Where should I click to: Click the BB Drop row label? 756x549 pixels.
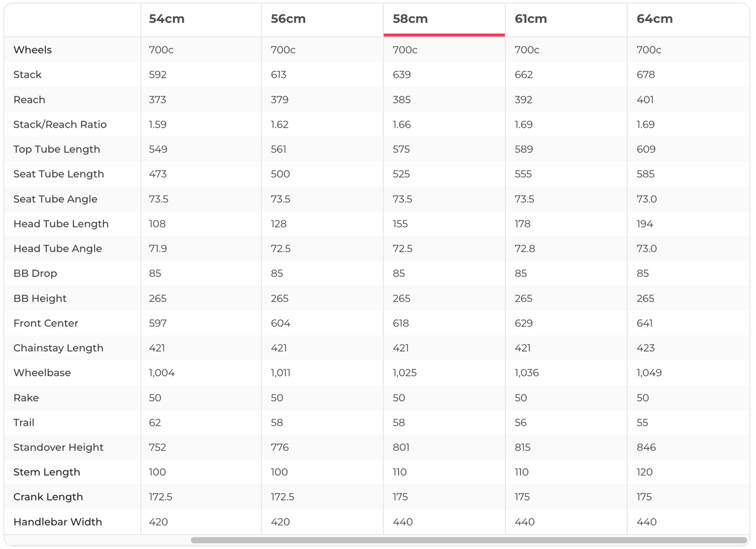tap(35, 273)
